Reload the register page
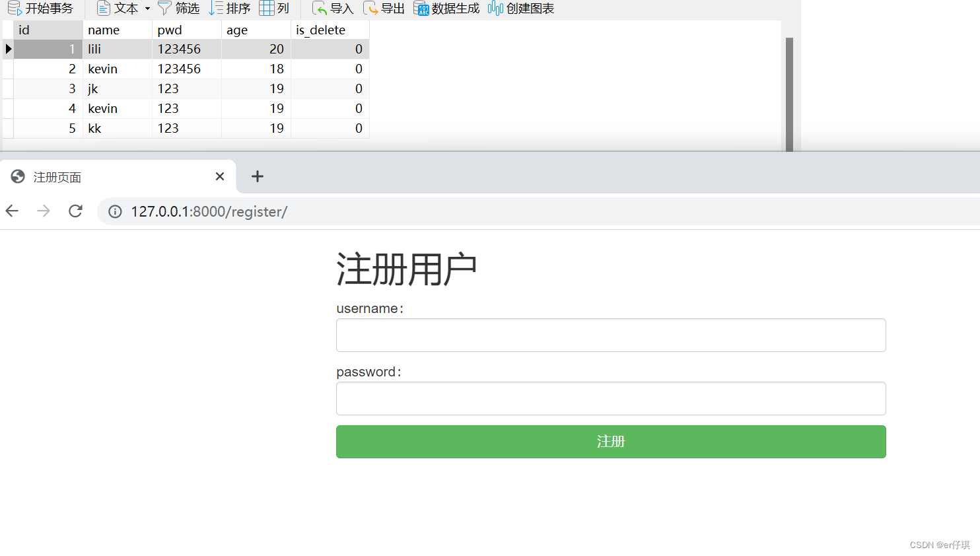 (x=75, y=211)
